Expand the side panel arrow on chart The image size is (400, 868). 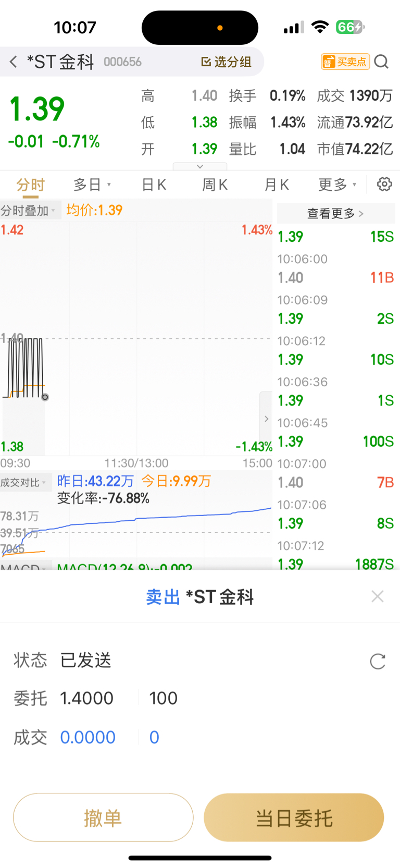[266, 419]
